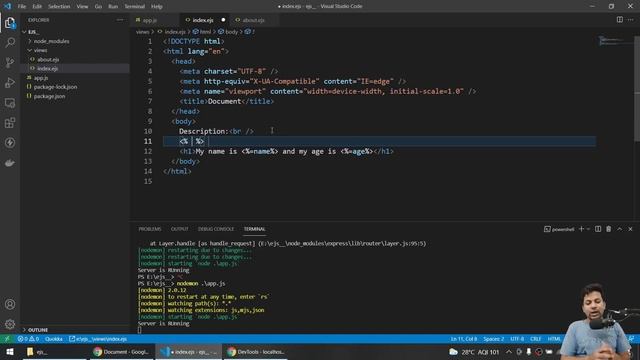Viewport: 640px width, 360px height.
Task: Open about.ejs in the explorer
Action: (x=48, y=60)
